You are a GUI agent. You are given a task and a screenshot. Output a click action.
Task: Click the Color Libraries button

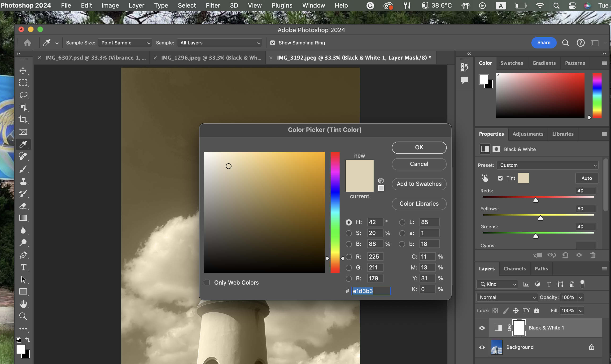[419, 204]
